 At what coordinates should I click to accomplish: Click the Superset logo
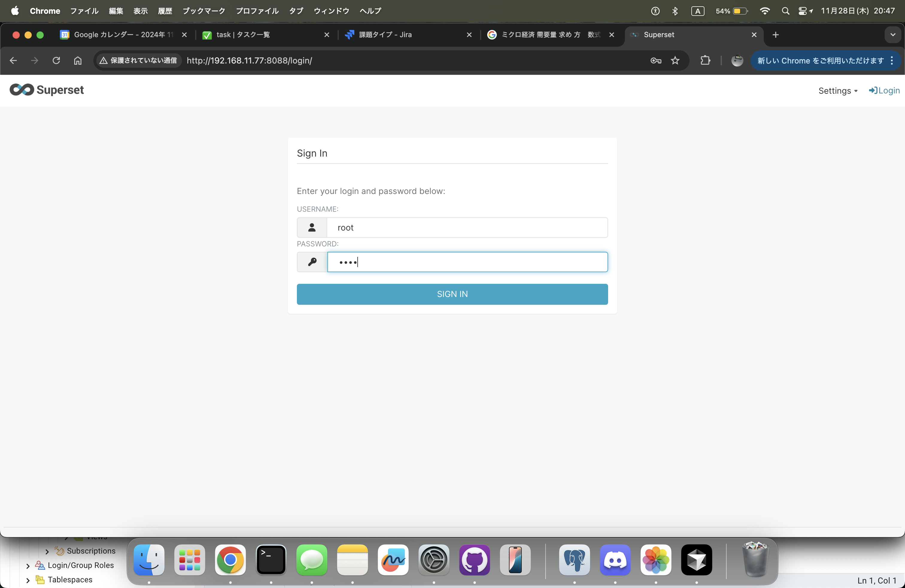(46, 90)
